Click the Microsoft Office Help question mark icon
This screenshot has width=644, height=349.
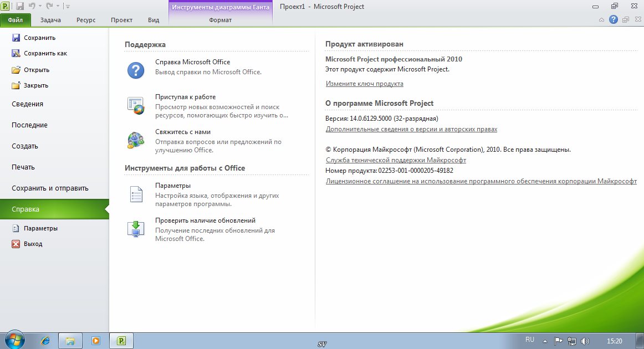[x=136, y=70]
